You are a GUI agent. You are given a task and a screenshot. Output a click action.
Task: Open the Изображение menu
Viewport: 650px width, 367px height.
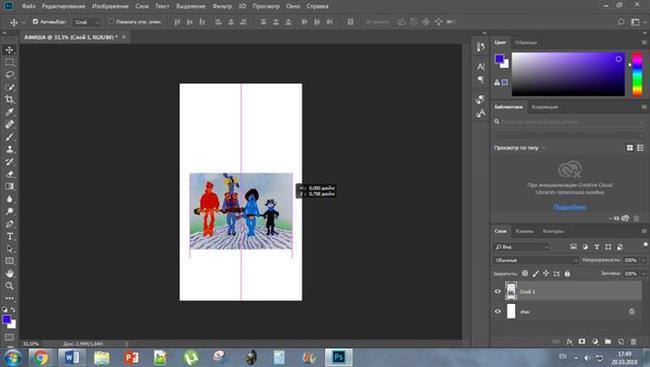(x=110, y=6)
